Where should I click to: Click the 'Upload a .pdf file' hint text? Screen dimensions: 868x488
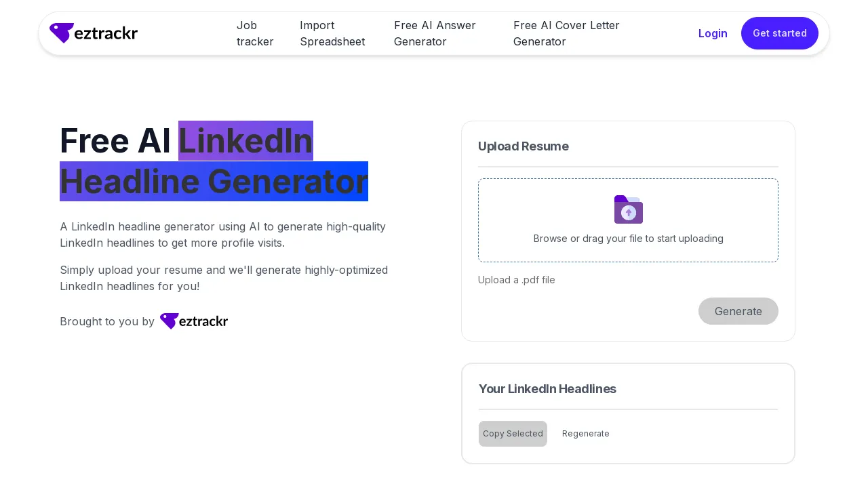tap(516, 280)
